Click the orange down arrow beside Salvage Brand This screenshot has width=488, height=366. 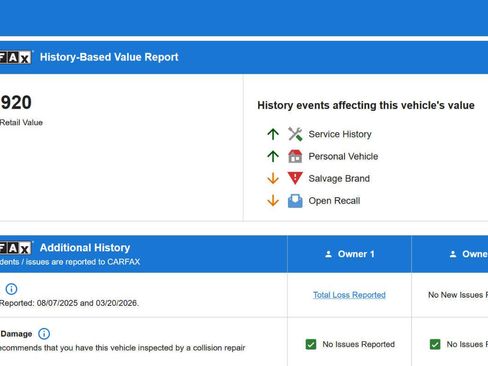pos(273,178)
